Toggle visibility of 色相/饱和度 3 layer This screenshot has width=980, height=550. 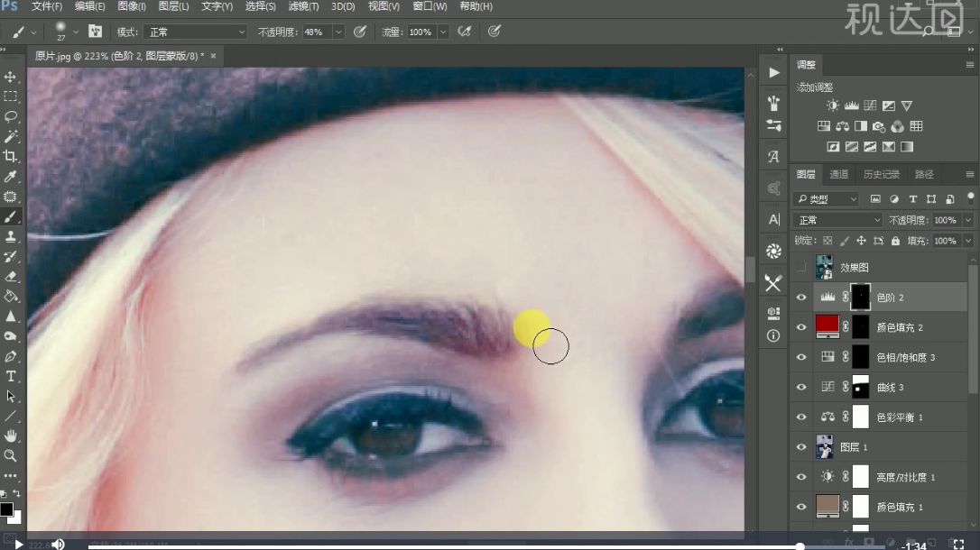(801, 357)
